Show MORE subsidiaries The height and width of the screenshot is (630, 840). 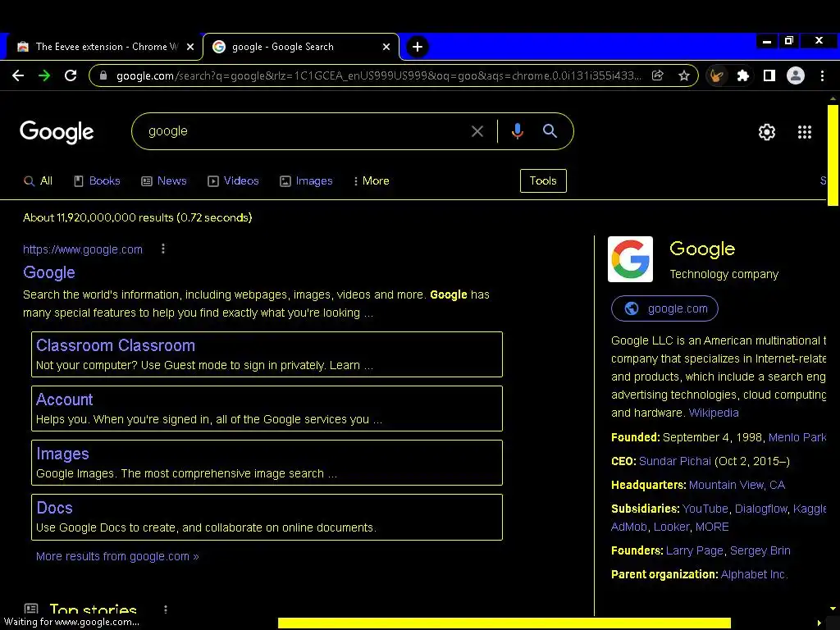click(x=712, y=527)
